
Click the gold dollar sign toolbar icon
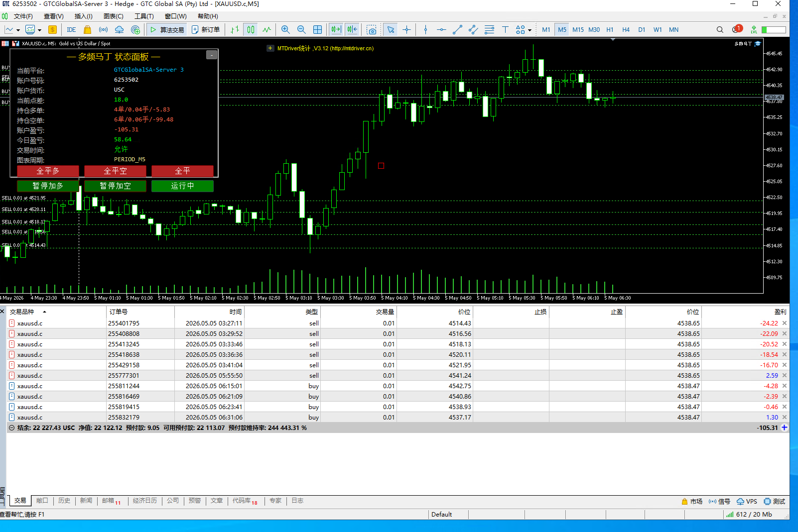[52, 30]
